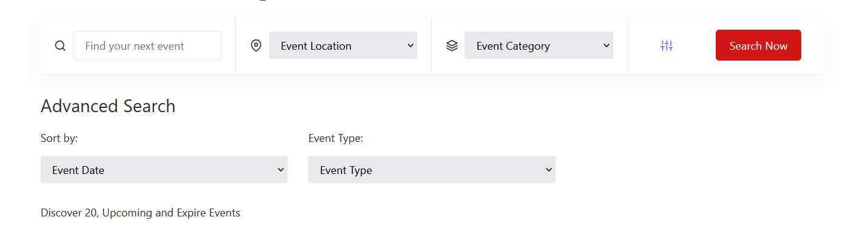Click the 'Sort by:' label
868x234 pixels.
click(59, 138)
